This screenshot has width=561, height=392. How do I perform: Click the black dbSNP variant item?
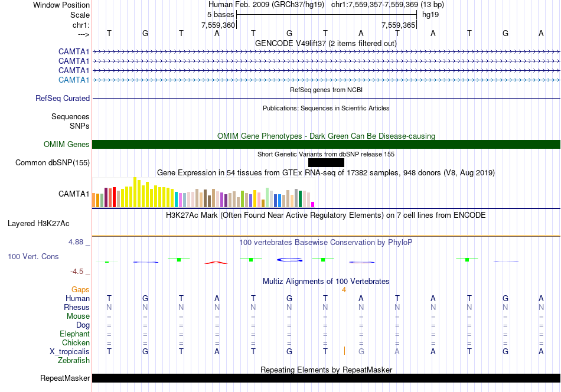click(x=326, y=163)
